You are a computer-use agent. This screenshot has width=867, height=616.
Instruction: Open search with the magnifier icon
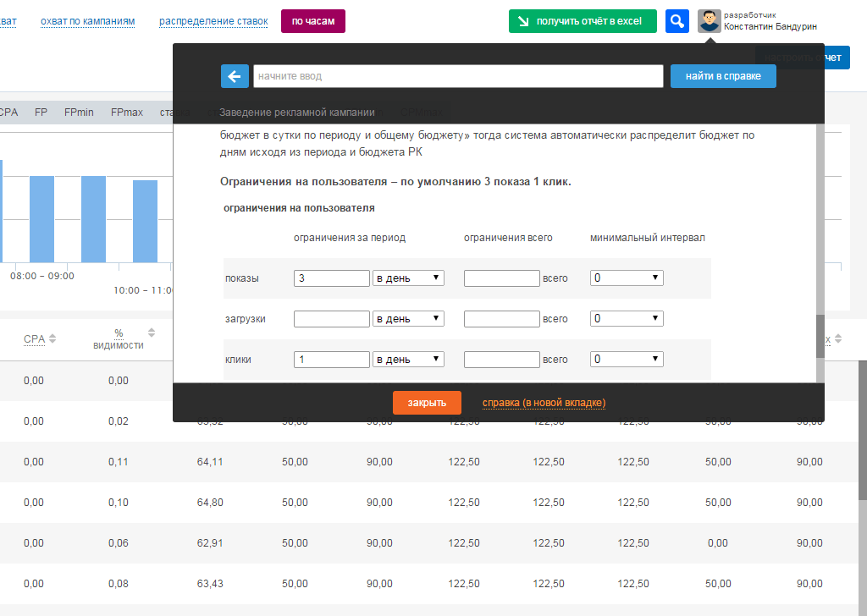676,21
